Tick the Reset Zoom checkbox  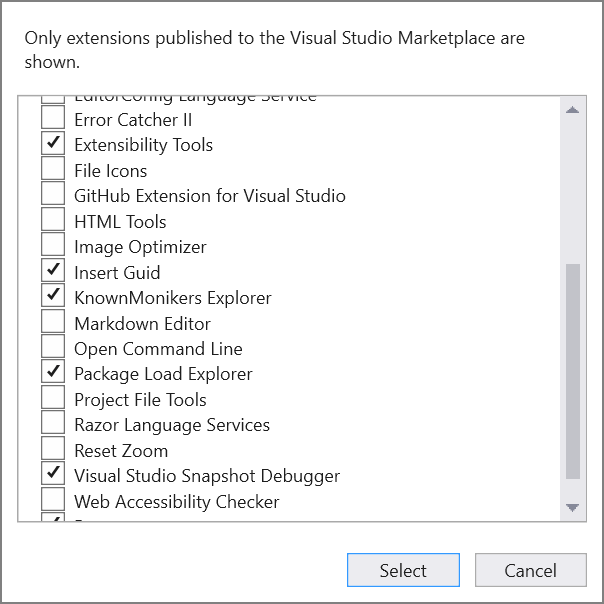(x=53, y=448)
